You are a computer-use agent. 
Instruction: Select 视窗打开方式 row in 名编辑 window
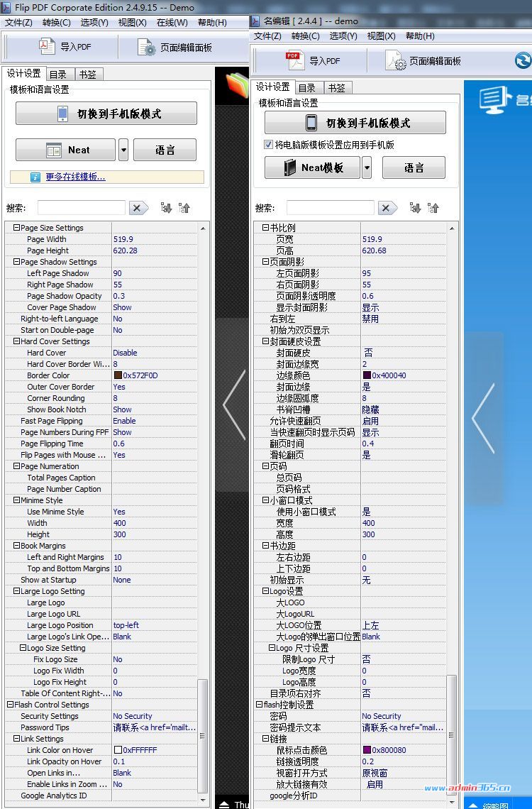pyautogui.click(x=350, y=772)
